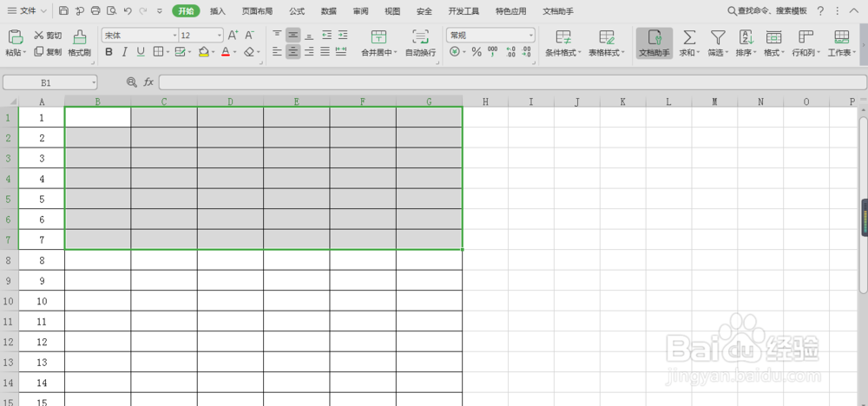Apply the red font color A

pyautogui.click(x=226, y=52)
